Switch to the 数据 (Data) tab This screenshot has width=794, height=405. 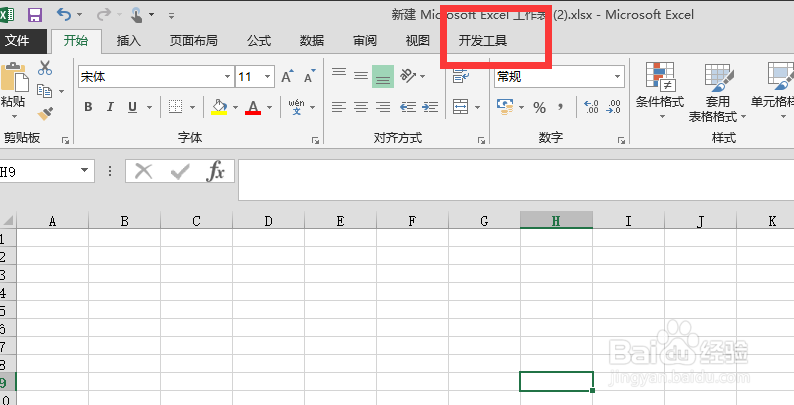click(312, 40)
